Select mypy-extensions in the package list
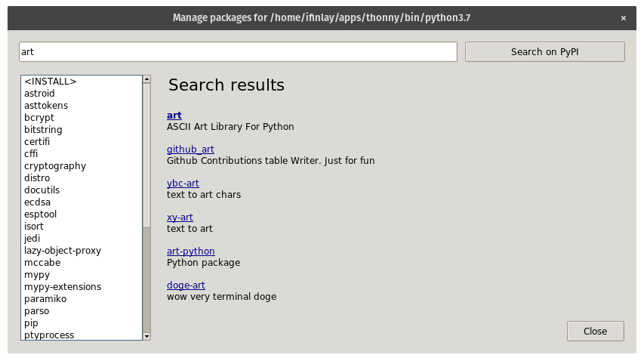Viewport: 644px width, 361px height. pos(82,287)
